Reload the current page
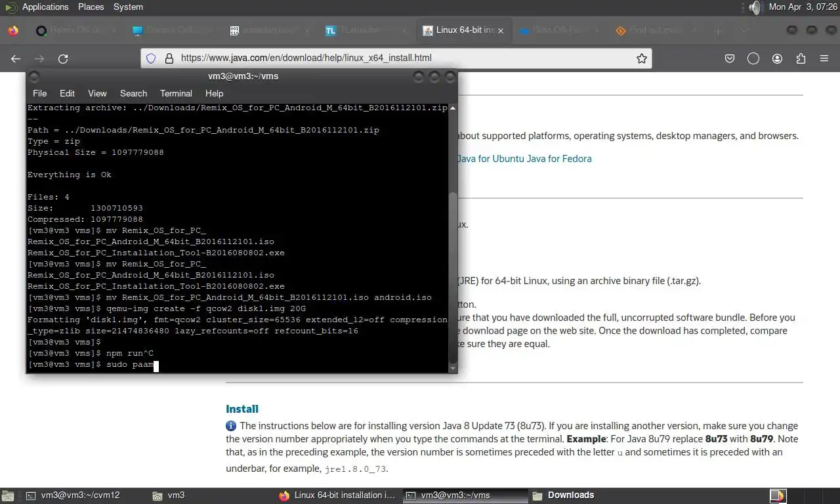The height and width of the screenshot is (504, 840). tap(63, 58)
